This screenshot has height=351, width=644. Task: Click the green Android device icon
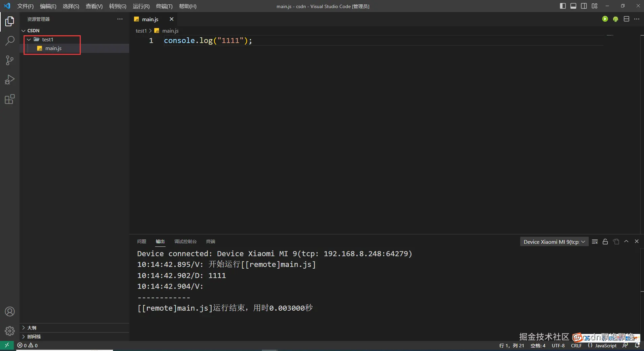click(615, 19)
